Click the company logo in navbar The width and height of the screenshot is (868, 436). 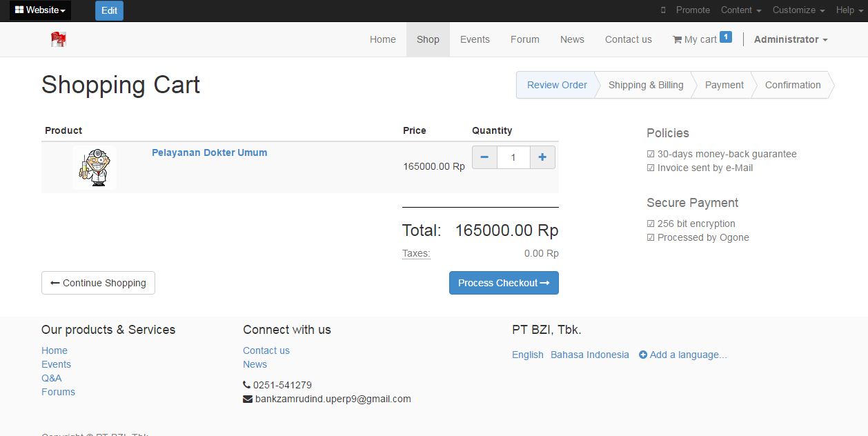coord(59,39)
